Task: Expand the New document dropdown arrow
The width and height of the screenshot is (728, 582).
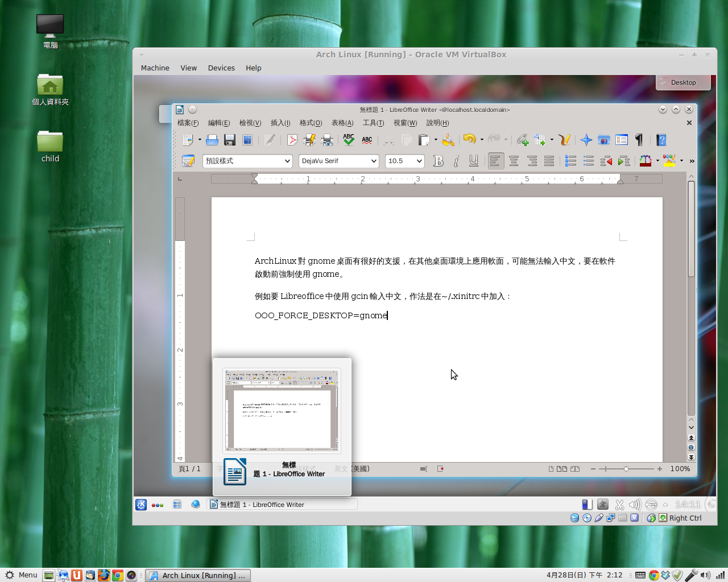Action: pyautogui.click(x=200, y=140)
